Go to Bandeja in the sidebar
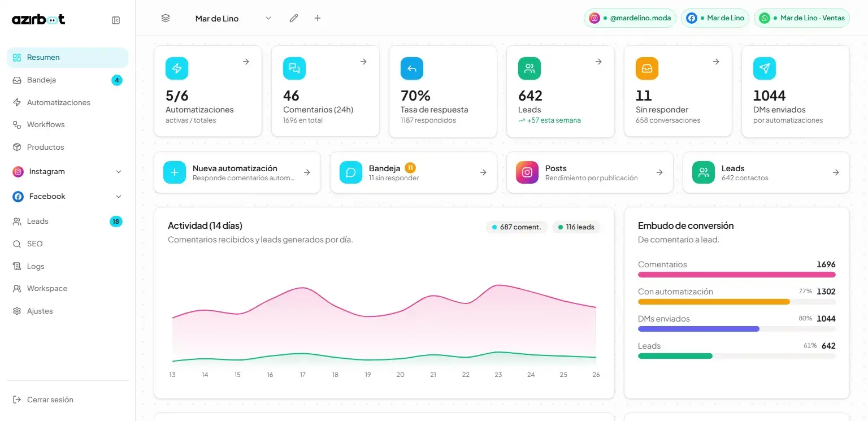The width and height of the screenshot is (868, 421). pos(68,80)
